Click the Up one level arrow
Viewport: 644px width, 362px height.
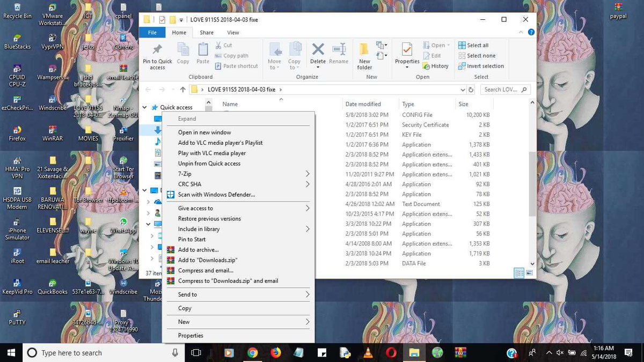[x=182, y=90]
